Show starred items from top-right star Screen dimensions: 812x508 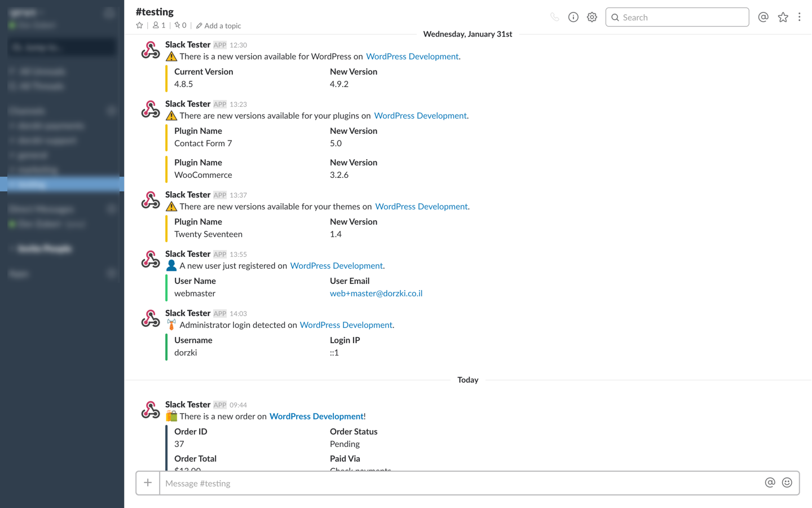coord(783,17)
